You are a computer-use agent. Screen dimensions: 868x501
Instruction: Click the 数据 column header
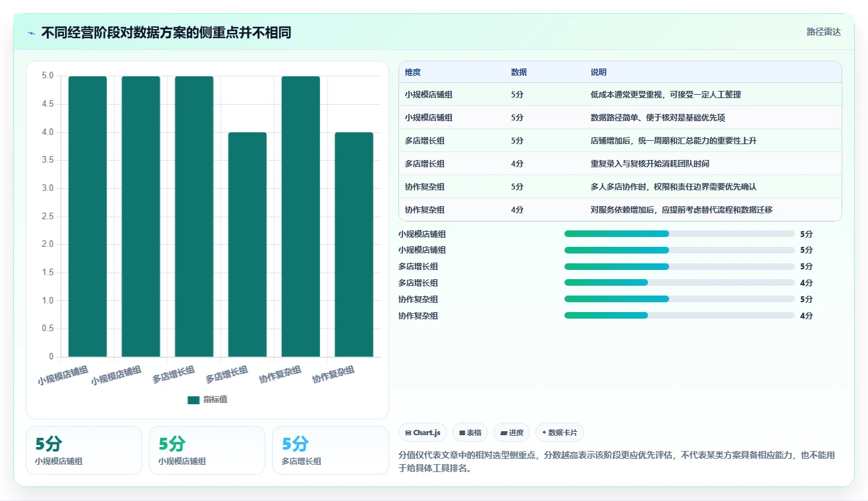[519, 72]
